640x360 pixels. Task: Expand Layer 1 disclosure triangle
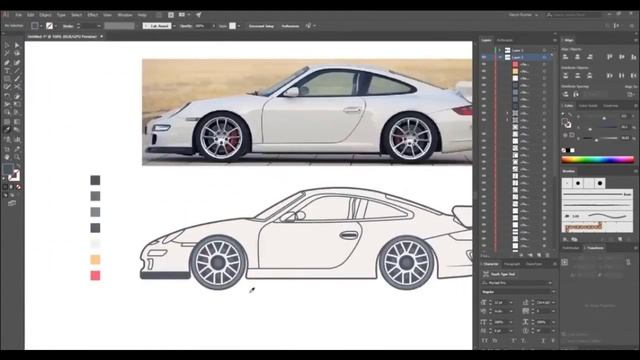[x=500, y=50]
